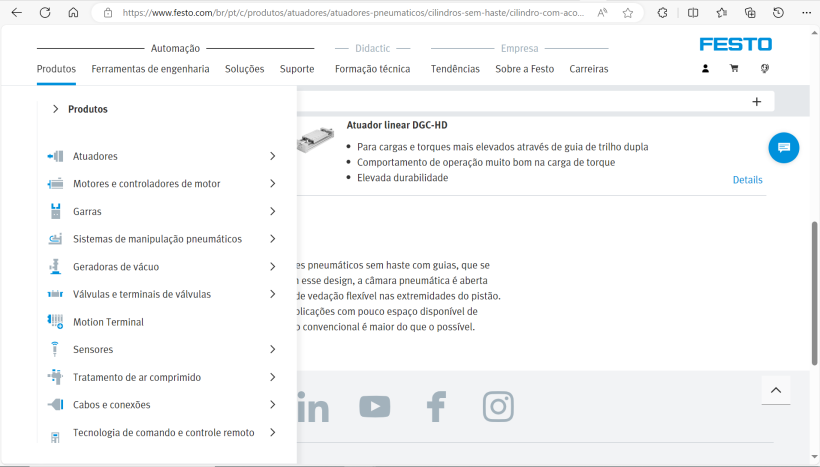This screenshot has width=820, height=467.
Task: Open browser Extensions puzzle icon
Action: (663, 13)
